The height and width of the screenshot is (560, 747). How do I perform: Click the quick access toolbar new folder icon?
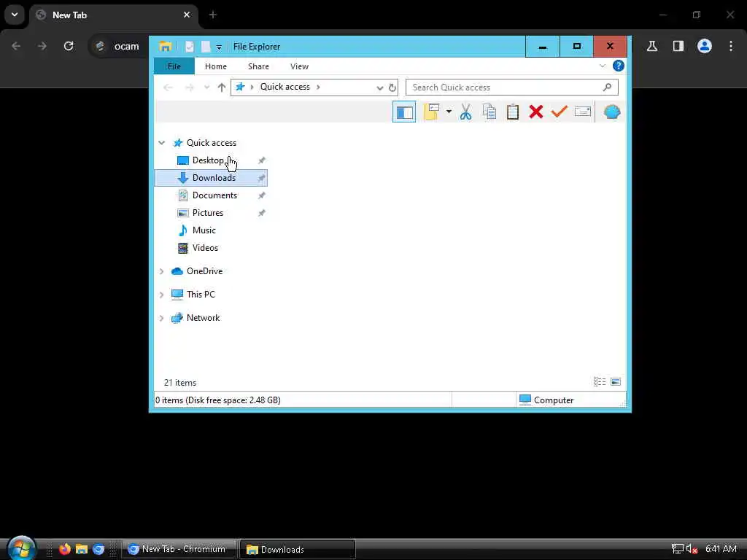(205, 46)
